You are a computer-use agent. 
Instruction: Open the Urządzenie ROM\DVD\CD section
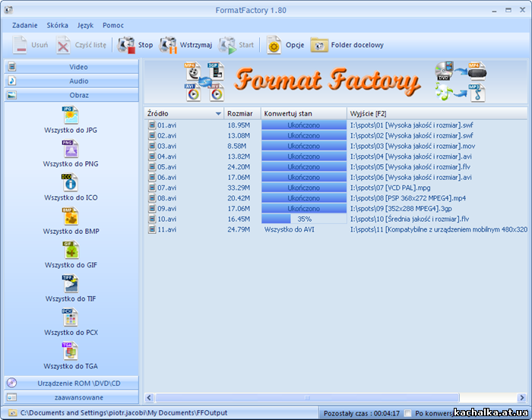[x=71, y=383]
